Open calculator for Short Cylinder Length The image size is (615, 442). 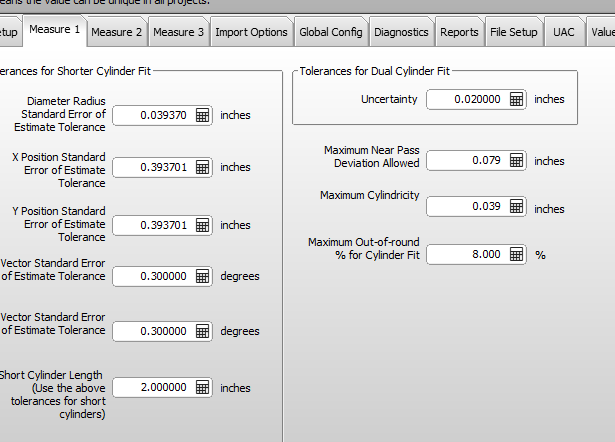click(202, 388)
